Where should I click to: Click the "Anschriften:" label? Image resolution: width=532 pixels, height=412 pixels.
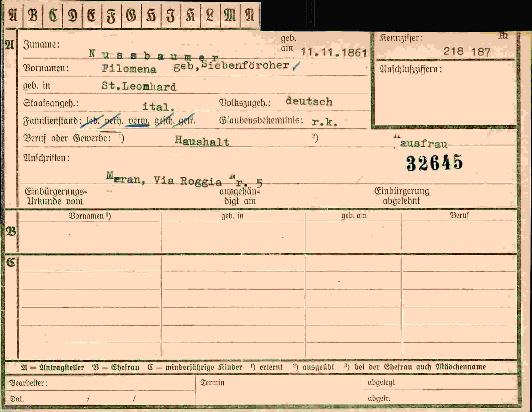click(46, 158)
